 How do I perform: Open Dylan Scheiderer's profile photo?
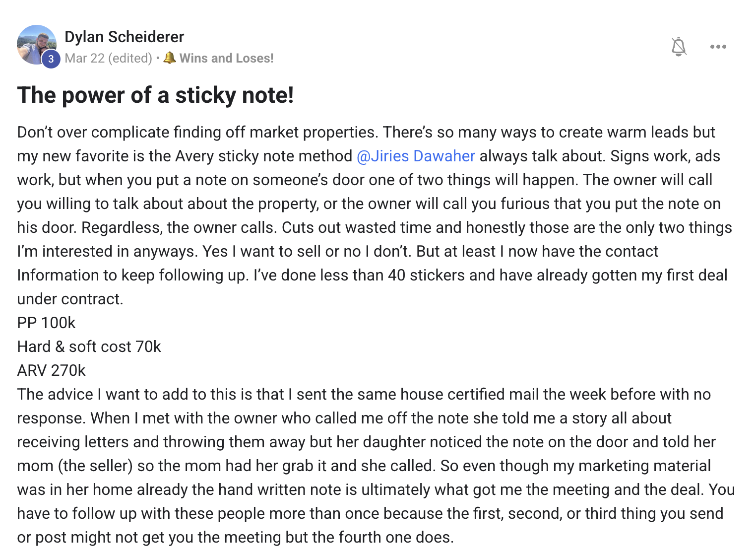(35, 44)
